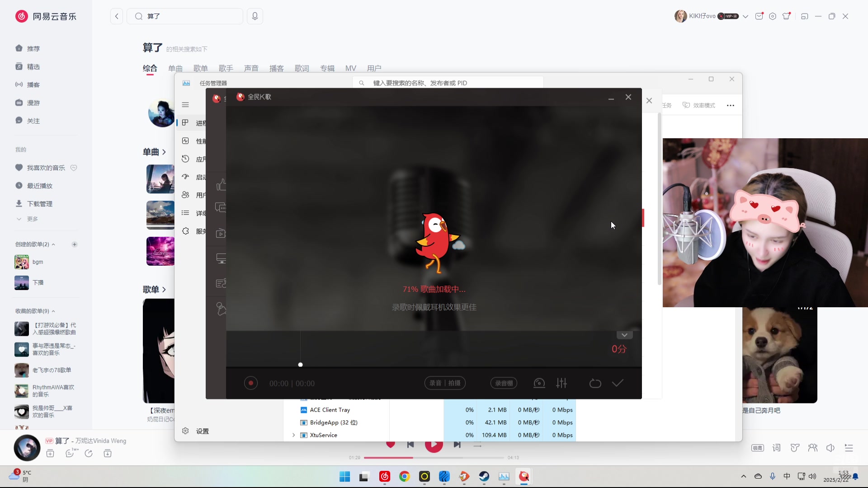Like the current song with heart icon
Screen dimensions: 868x488
coord(391,445)
